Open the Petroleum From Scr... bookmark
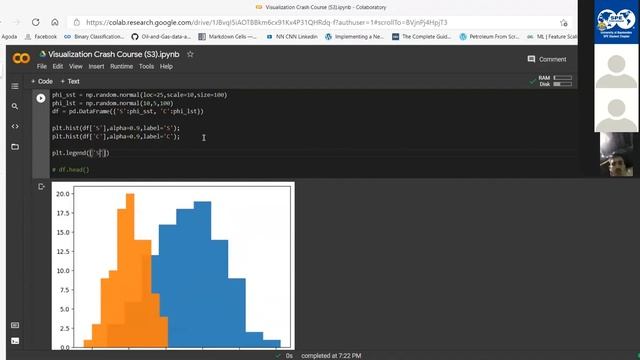 [489, 37]
